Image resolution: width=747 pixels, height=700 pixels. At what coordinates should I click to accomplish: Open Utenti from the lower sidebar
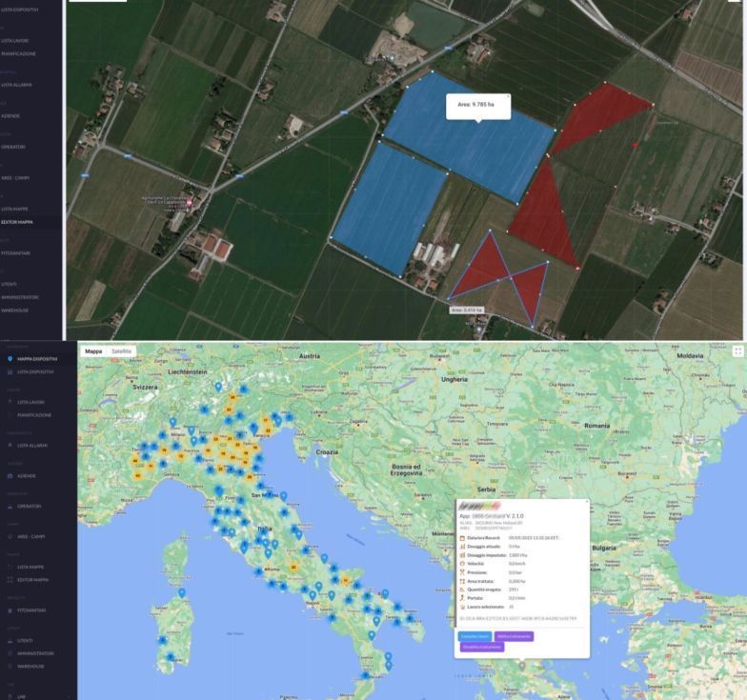coord(10,641)
